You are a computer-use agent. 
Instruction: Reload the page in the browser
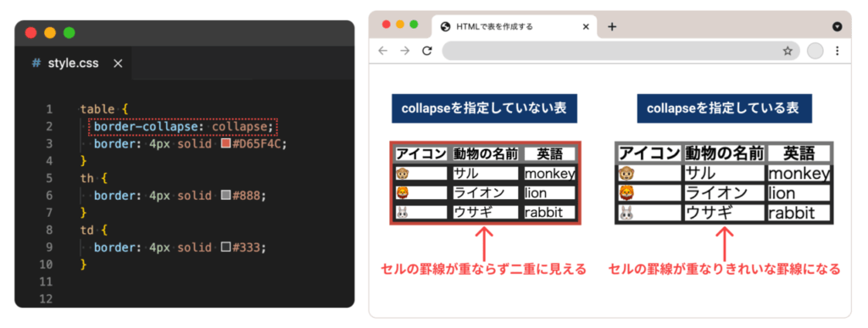(x=427, y=51)
